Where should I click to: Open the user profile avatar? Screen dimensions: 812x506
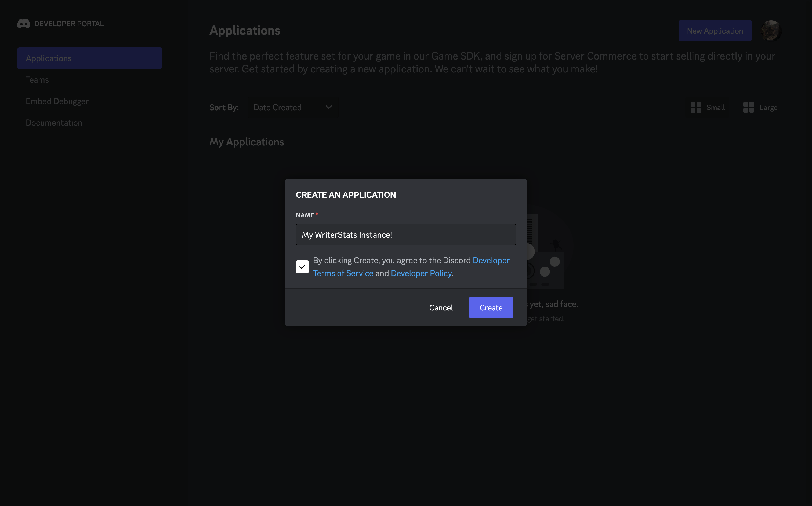pyautogui.click(x=771, y=31)
